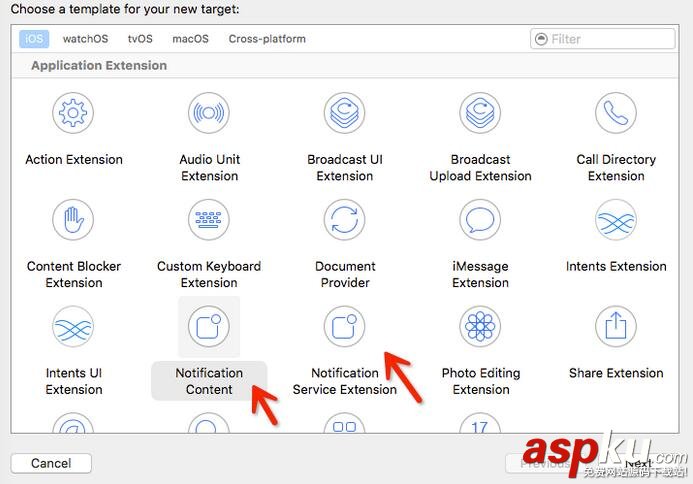Choose the Document Provider sync icon
The height and width of the screenshot is (484, 693).
[344, 220]
